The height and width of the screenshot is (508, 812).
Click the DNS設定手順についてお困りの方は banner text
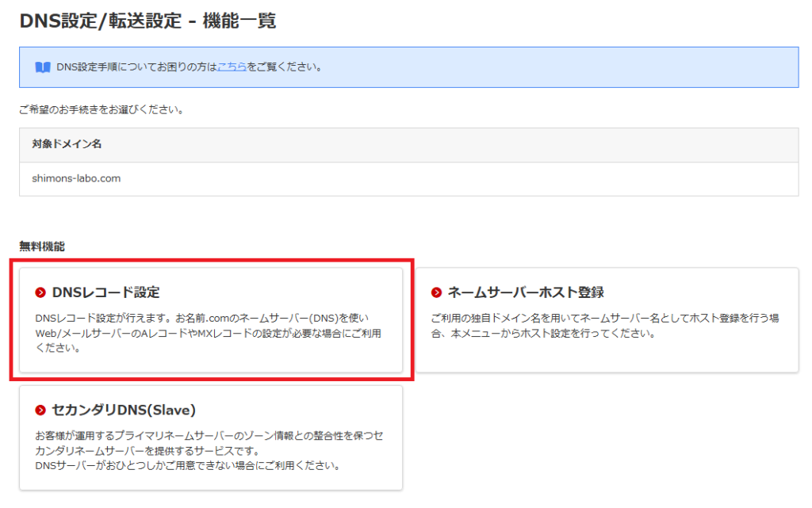coord(136,67)
